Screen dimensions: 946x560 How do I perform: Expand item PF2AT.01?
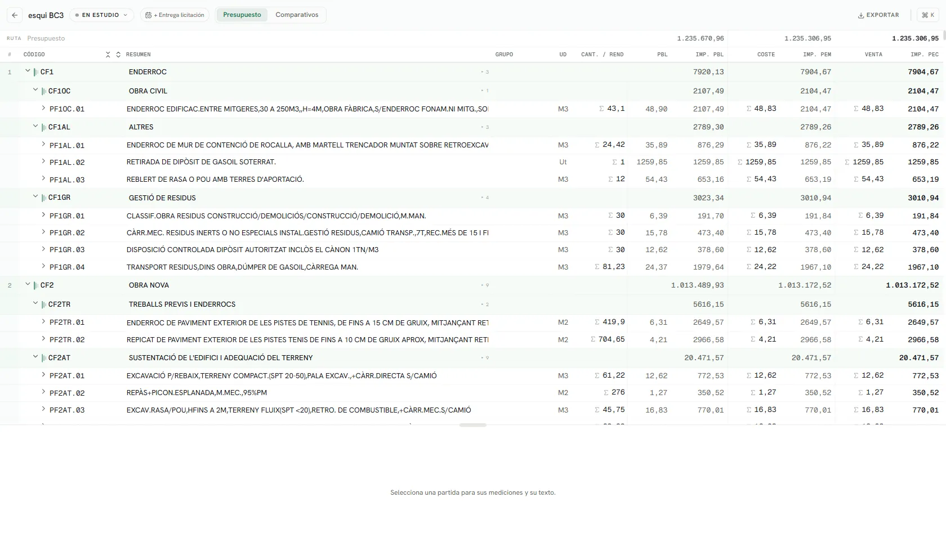click(x=43, y=375)
